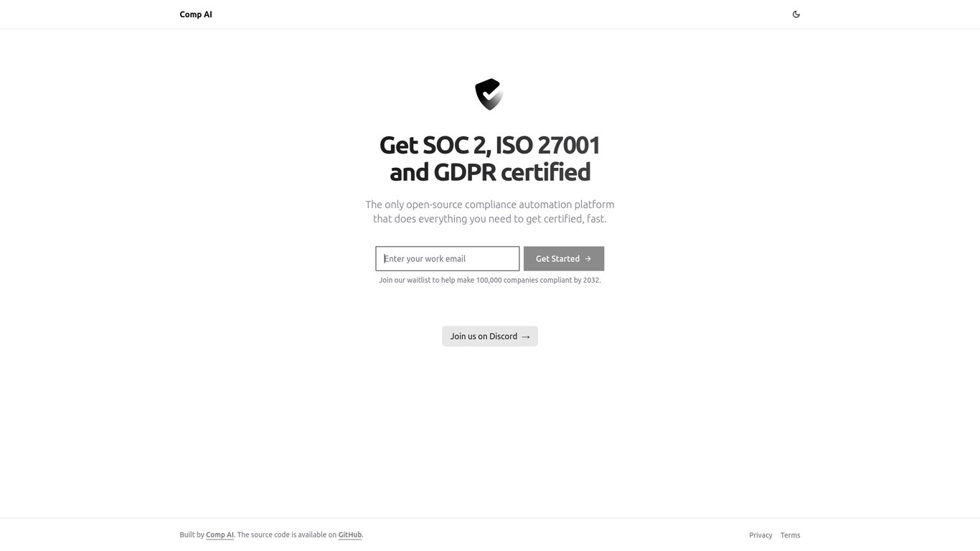Image resolution: width=980 pixels, height=551 pixels.
Task: Click the open-source compliance automation subtitle line
Action: click(490, 204)
